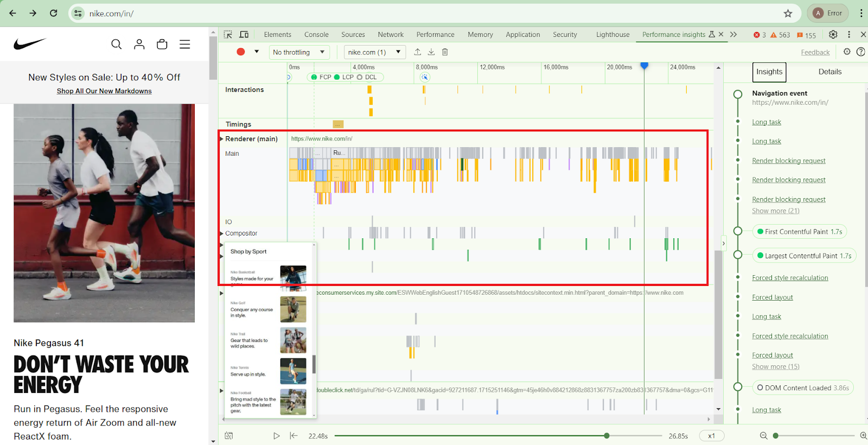Screen dimensions: 868x445
Task: Toggle the screenshot preview icon
Action: tap(229, 436)
